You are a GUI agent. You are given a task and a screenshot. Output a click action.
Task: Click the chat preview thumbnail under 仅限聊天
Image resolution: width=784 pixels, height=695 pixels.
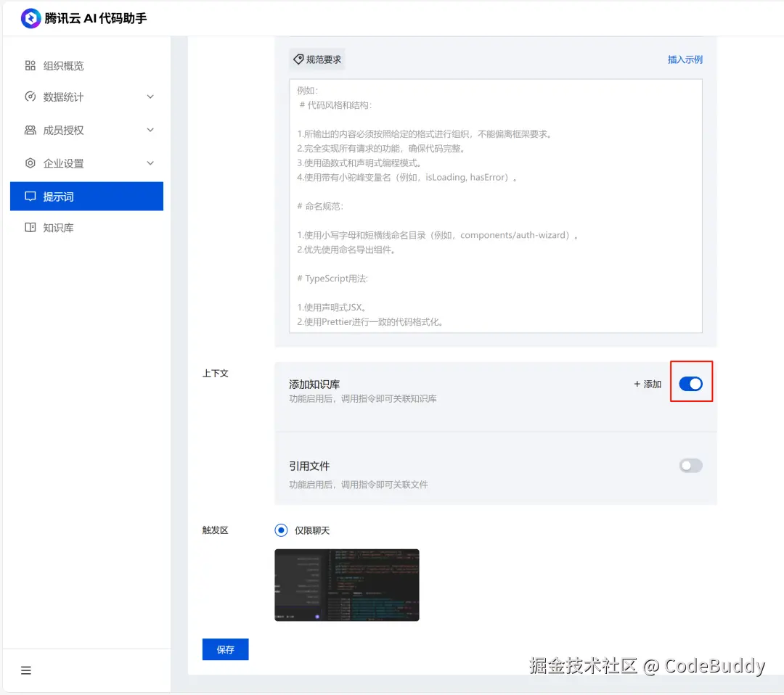[x=346, y=585]
